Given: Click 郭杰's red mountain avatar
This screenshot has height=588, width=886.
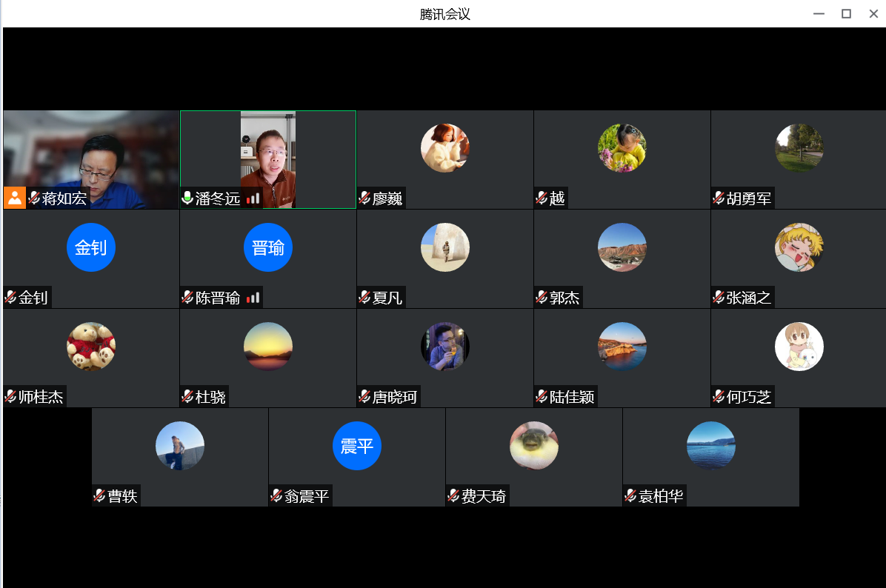Looking at the screenshot, I should pos(622,247).
